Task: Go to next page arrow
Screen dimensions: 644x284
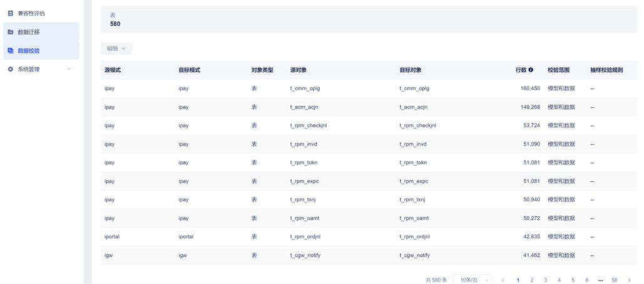Action: [629, 280]
